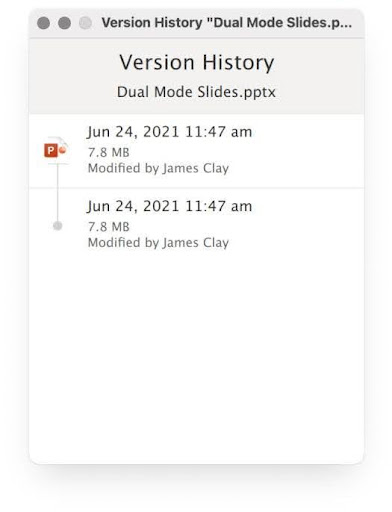This screenshot has width=392, height=512.
Task: Select the first version row's blank right side
Action: pyautogui.click(x=307, y=151)
